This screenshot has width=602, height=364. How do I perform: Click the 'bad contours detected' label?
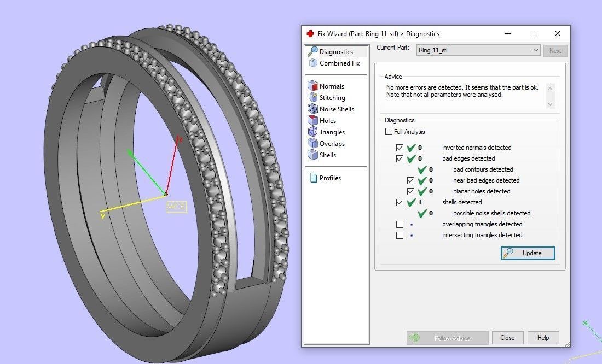click(483, 169)
